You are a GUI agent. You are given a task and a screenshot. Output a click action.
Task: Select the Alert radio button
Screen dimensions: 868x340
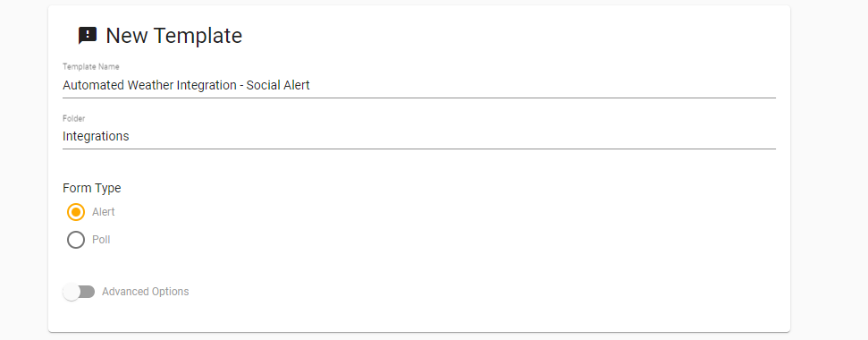[x=76, y=212]
